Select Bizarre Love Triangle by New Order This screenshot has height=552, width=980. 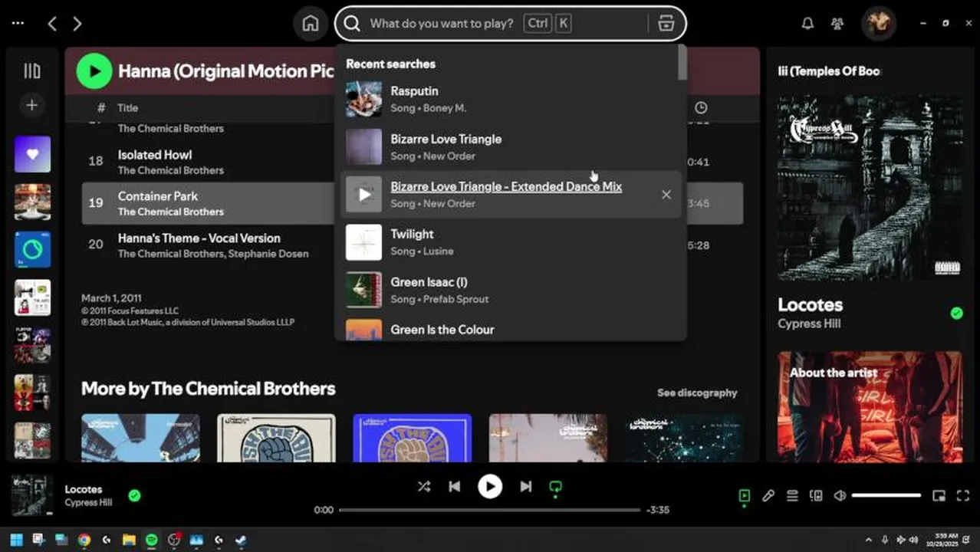tap(510, 146)
